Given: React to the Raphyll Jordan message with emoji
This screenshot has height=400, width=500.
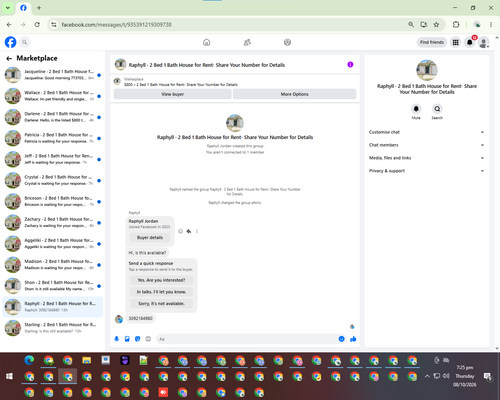Looking at the screenshot, I should tap(180, 231).
